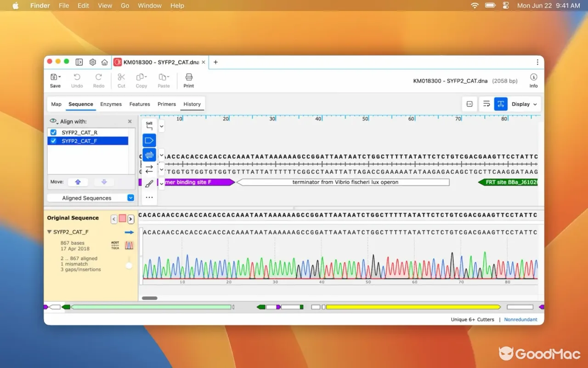The image size is (588, 368).
Task: Toggle the SalI enzymes display icon
Action: coord(149,126)
